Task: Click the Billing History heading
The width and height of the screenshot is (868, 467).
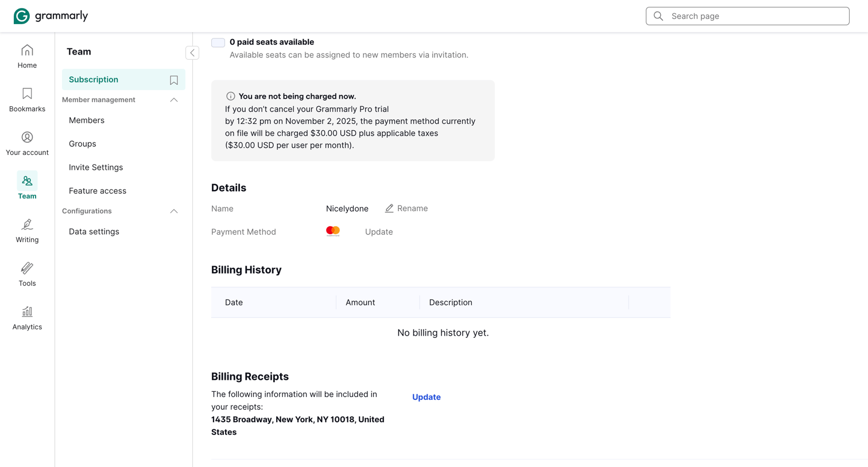Action: 246,270
